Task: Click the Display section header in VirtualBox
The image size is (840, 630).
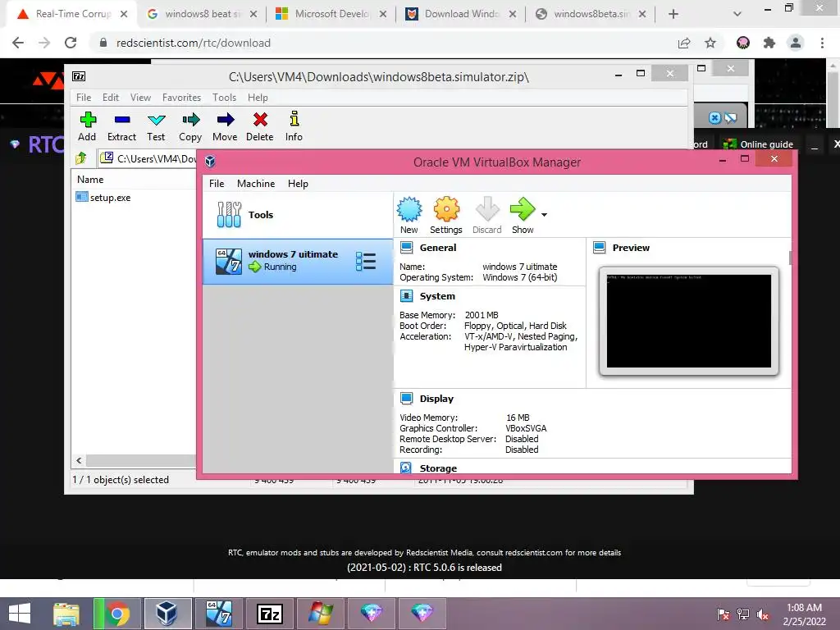Action: (x=436, y=399)
